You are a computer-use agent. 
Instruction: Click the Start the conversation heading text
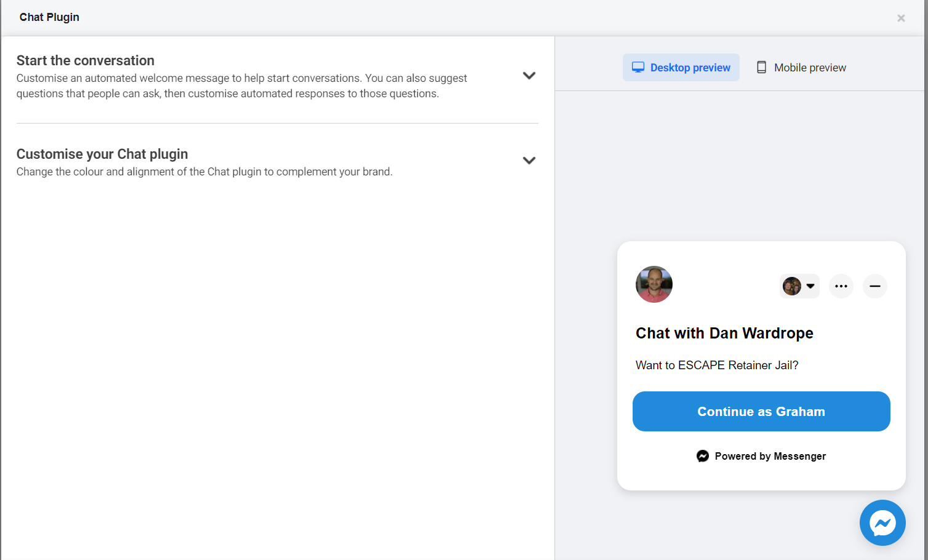coord(86,60)
